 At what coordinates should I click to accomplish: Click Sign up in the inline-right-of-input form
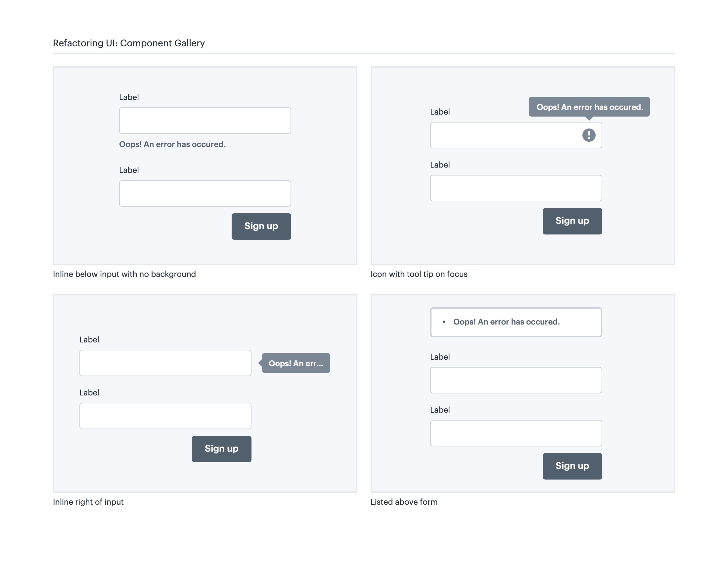pos(221,449)
